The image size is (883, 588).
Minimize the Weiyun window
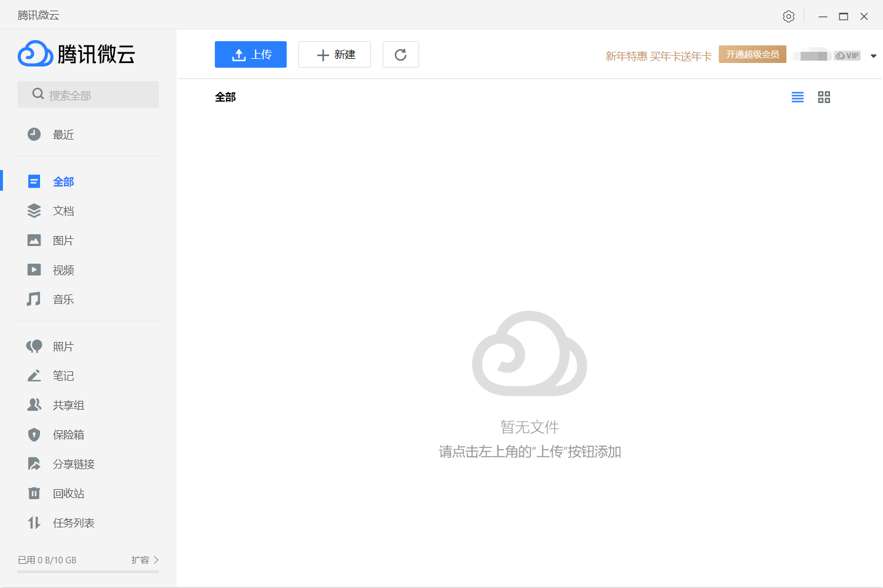(823, 16)
